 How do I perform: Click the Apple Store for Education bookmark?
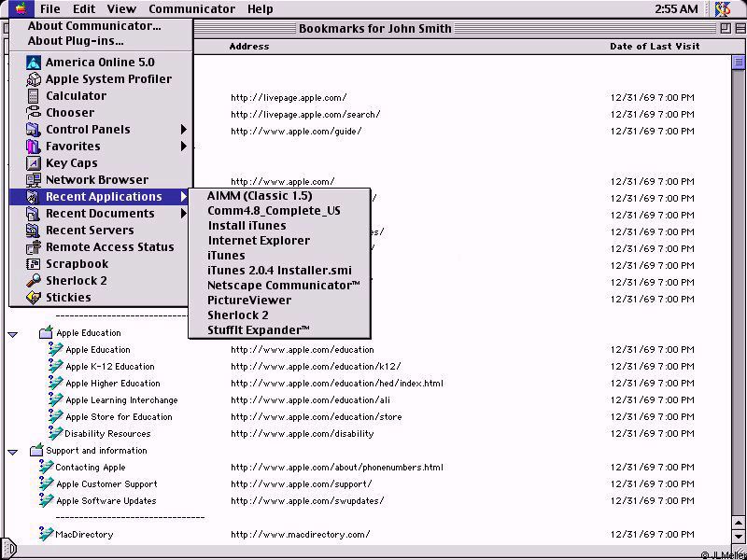[119, 416]
